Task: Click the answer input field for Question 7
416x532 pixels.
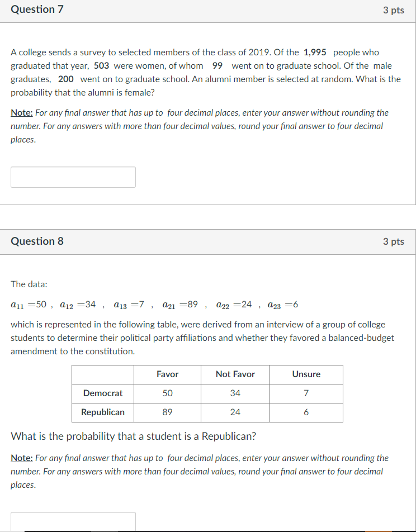Action: click(x=73, y=177)
